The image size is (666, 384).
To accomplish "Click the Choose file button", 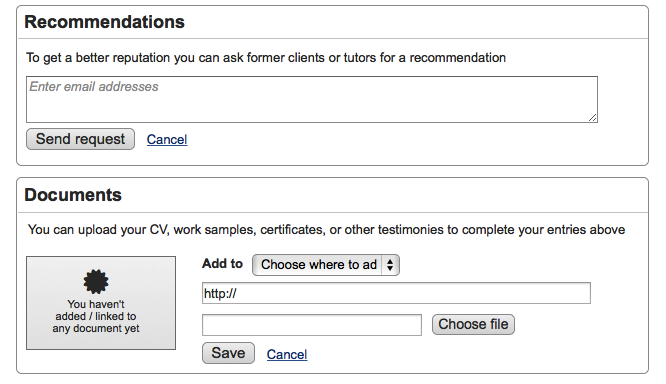I will [x=473, y=325].
